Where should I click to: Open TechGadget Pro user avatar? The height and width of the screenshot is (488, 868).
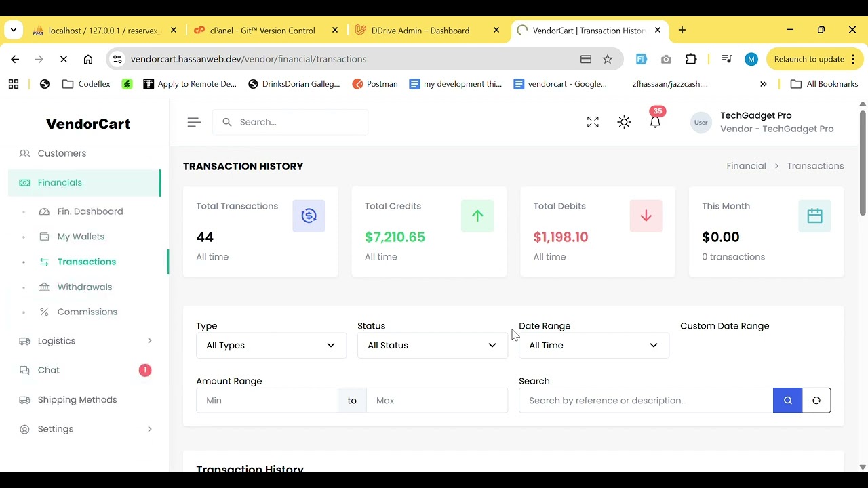(x=701, y=122)
